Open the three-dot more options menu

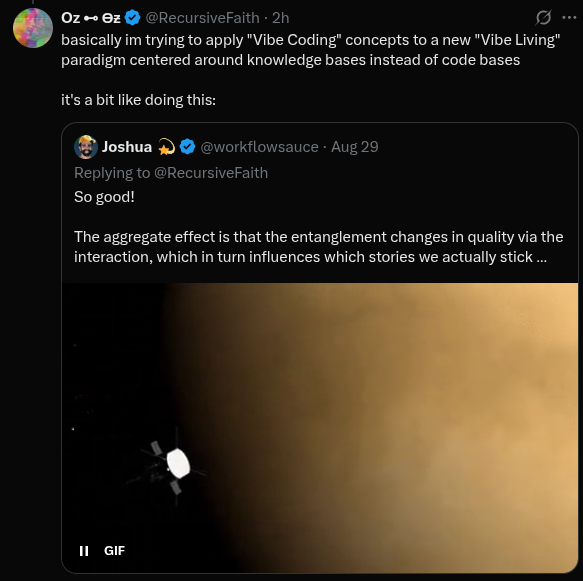point(569,17)
